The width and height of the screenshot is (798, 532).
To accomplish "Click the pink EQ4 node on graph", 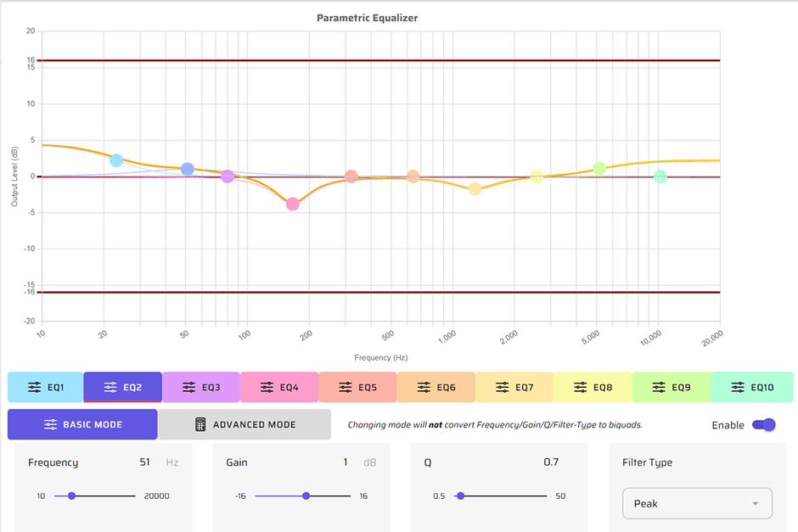I will click(293, 204).
